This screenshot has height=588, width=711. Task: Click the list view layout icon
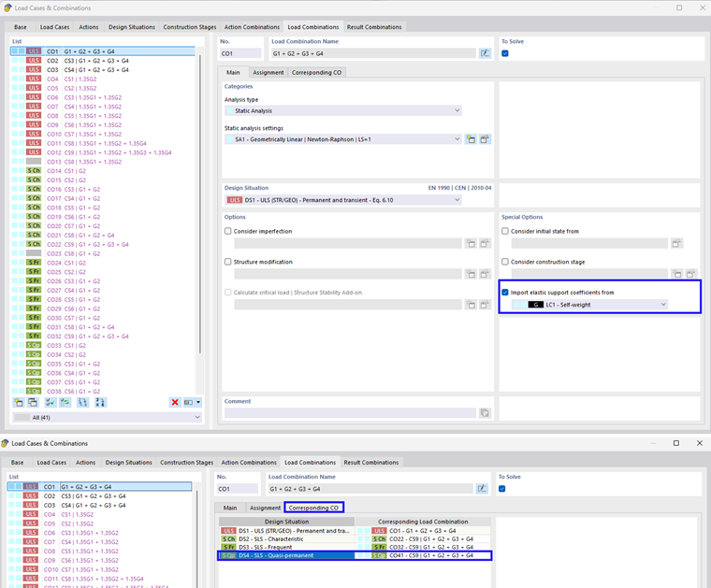188,402
